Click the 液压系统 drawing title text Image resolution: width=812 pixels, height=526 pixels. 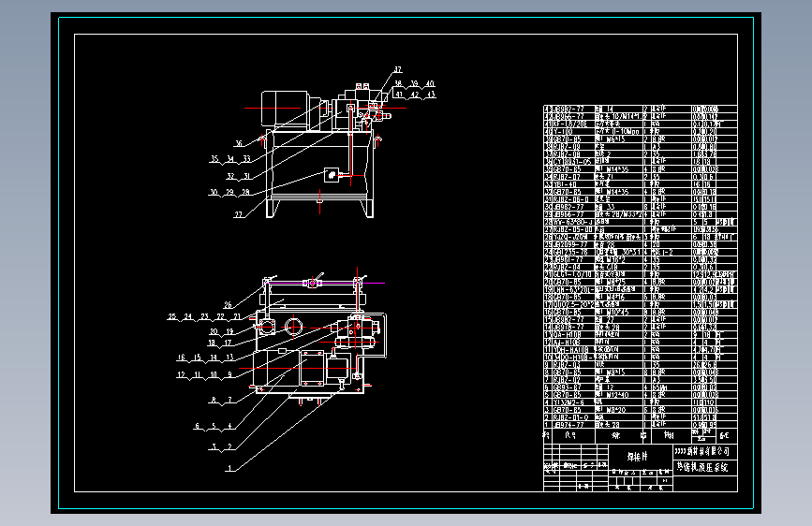coord(712,467)
